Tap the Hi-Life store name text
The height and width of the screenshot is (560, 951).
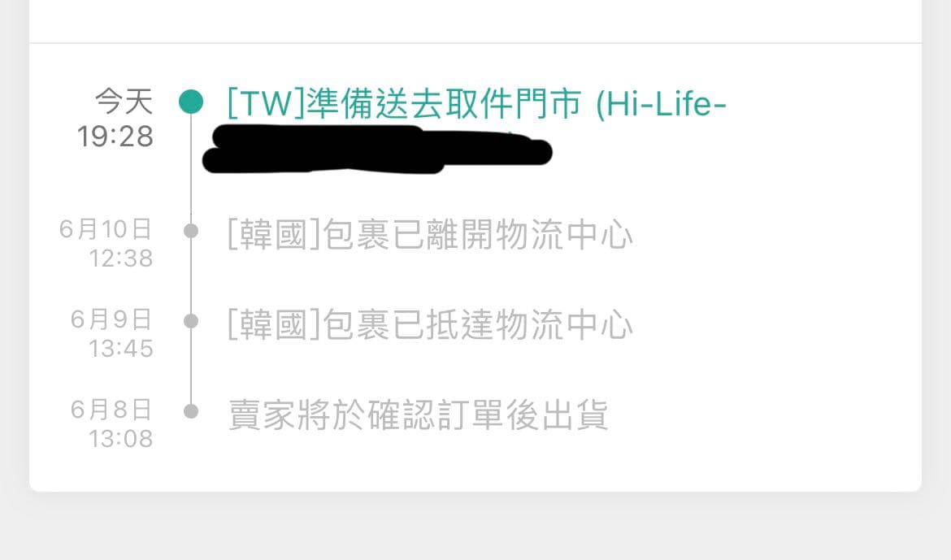pyautogui.click(x=661, y=104)
